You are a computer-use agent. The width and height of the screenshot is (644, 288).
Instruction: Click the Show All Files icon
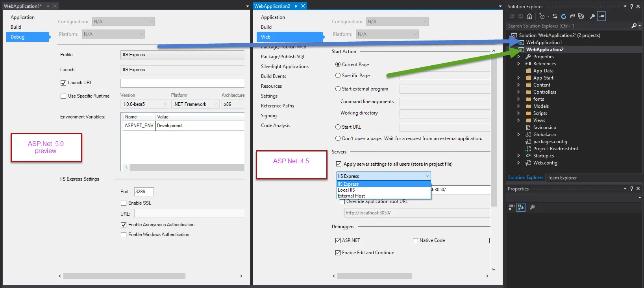[581, 16]
